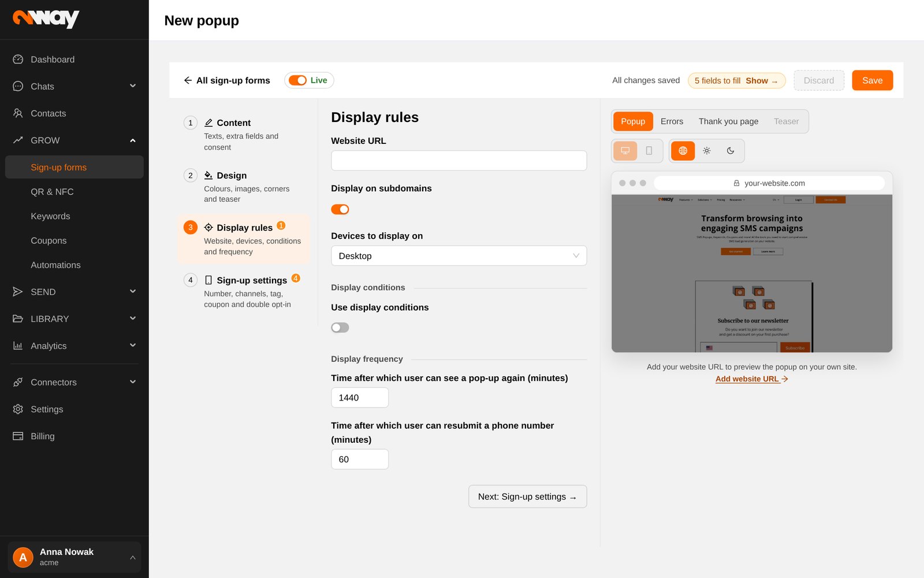Click the Display rules target icon
924x578 pixels.
click(x=208, y=228)
